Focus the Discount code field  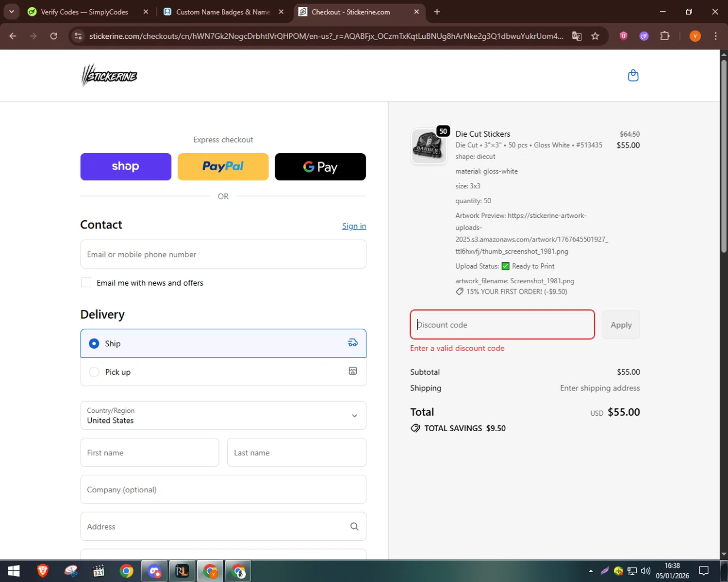point(502,324)
